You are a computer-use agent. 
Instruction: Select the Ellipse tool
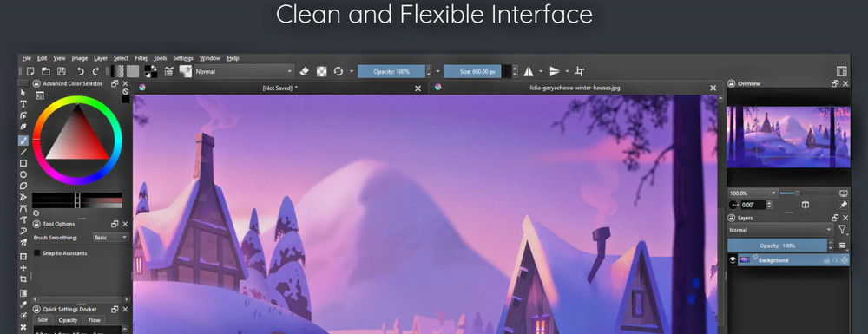[23, 174]
